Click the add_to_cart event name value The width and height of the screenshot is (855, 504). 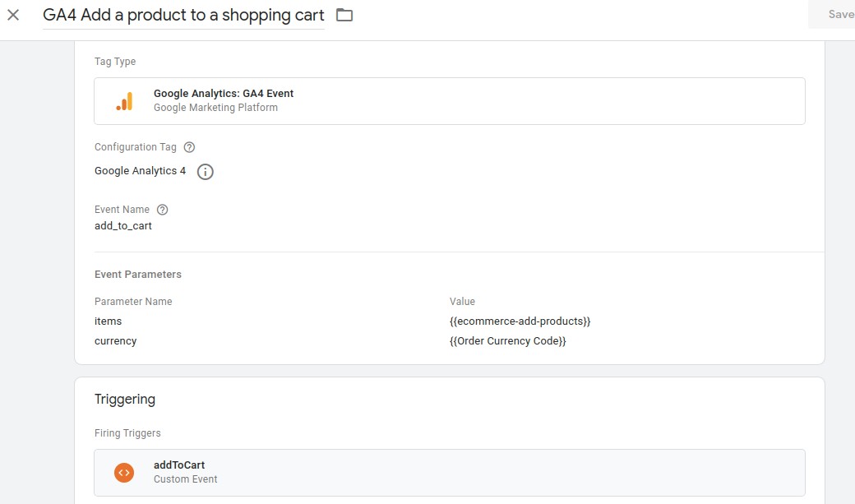coord(123,226)
